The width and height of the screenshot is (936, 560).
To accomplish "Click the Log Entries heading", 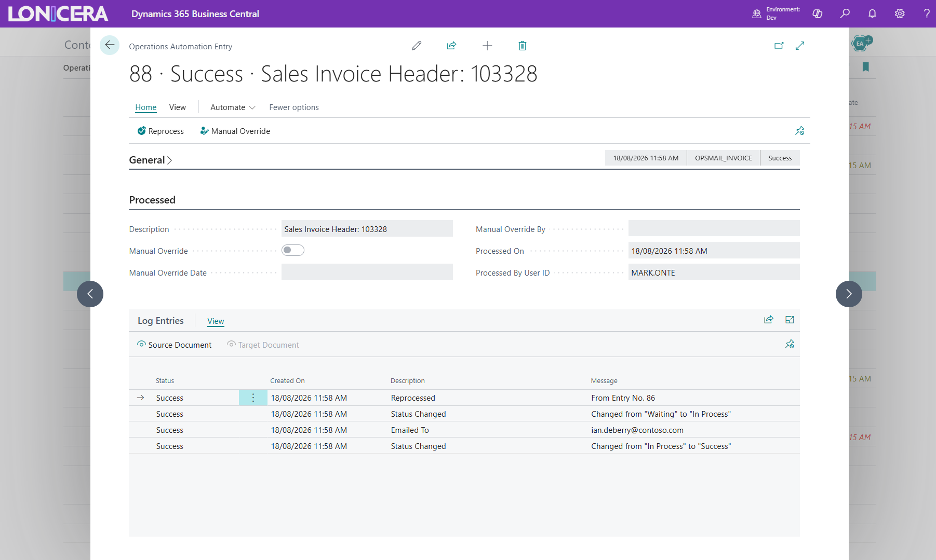I will coord(161,321).
